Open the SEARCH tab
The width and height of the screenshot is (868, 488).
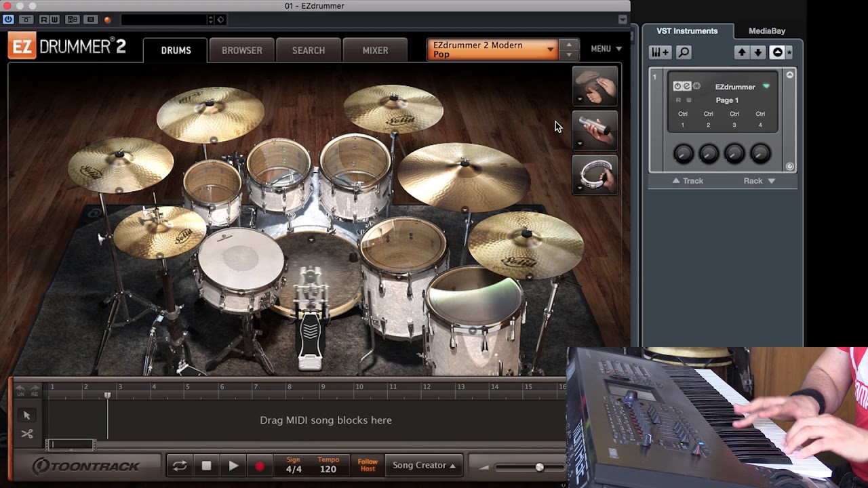[309, 50]
